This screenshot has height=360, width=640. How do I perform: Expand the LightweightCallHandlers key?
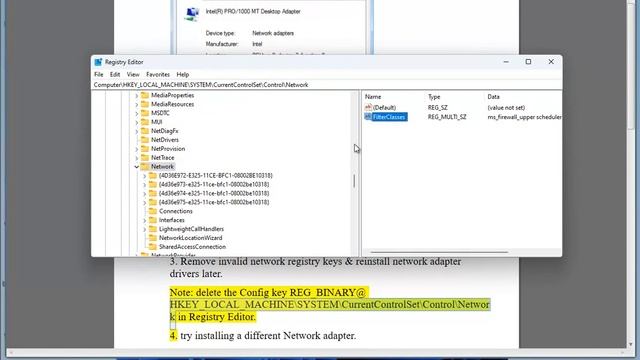(144, 229)
